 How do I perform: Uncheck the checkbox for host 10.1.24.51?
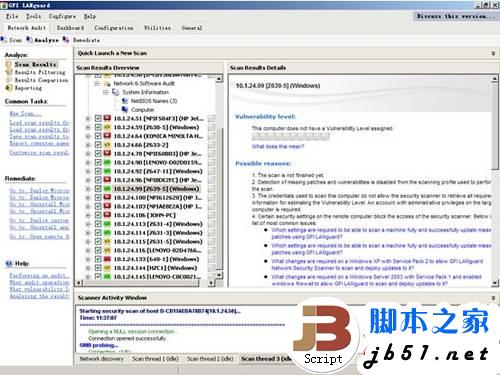[98, 118]
